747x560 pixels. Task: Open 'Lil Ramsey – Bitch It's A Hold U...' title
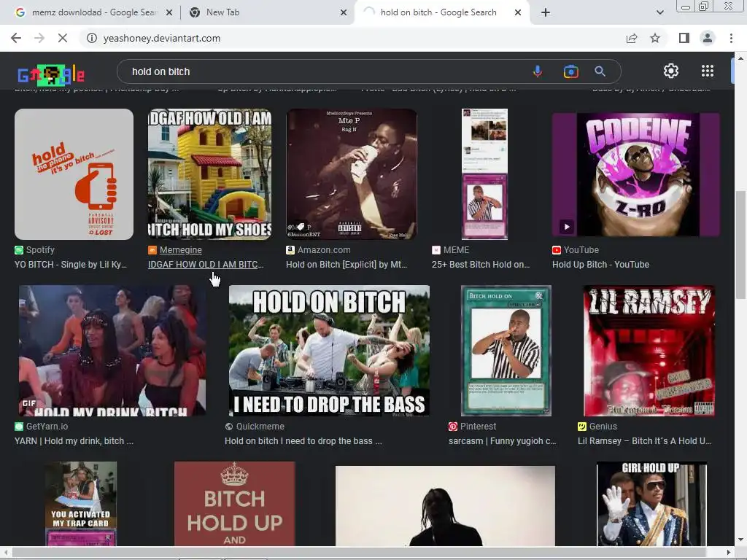coord(644,441)
